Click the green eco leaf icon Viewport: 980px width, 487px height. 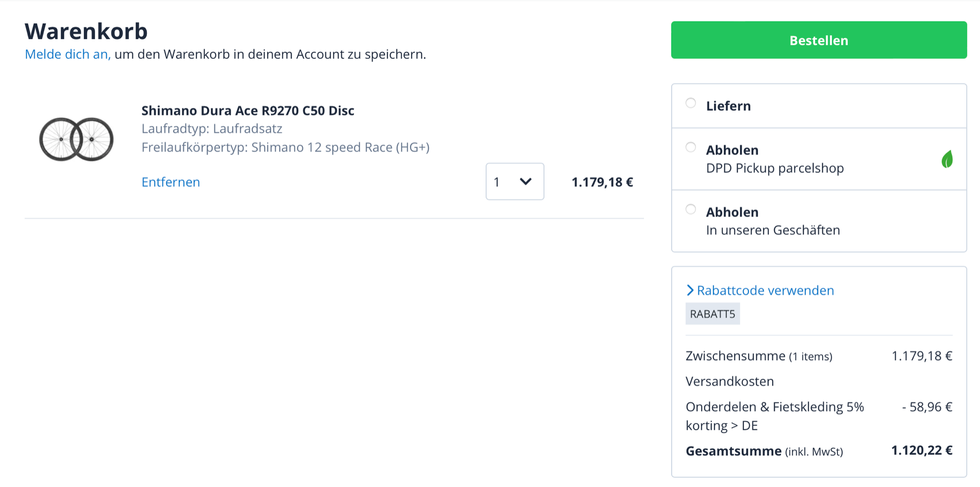coord(947,159)
